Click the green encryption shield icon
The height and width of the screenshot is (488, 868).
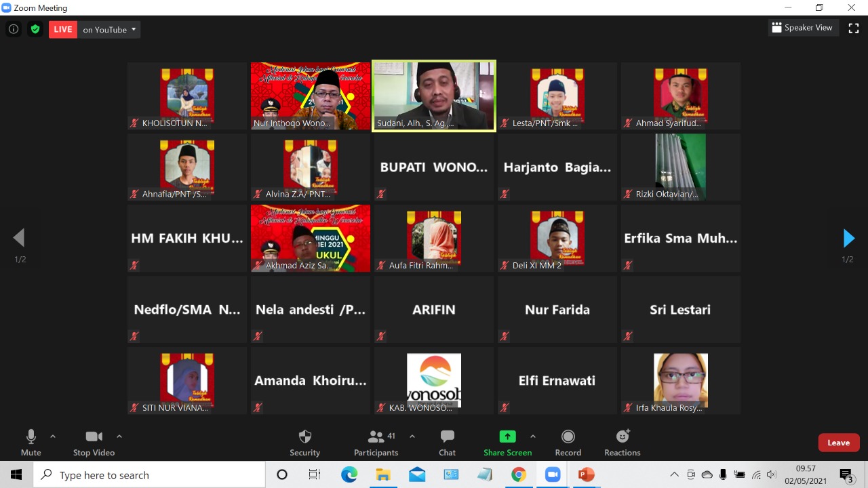pyautogui.click(x=35, y=29)
